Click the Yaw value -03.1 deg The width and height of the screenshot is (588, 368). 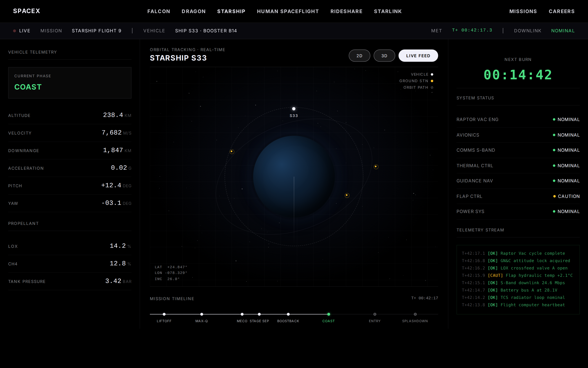click(116, 203)
